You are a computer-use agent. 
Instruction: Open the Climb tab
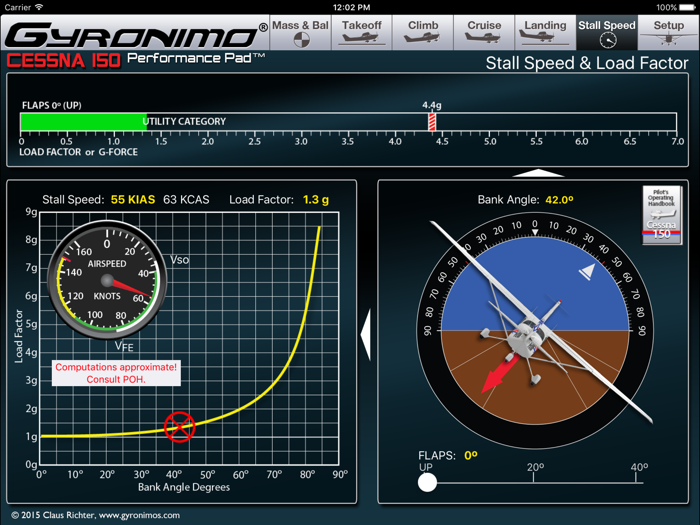pyautogui.click(x=423, y=33)
